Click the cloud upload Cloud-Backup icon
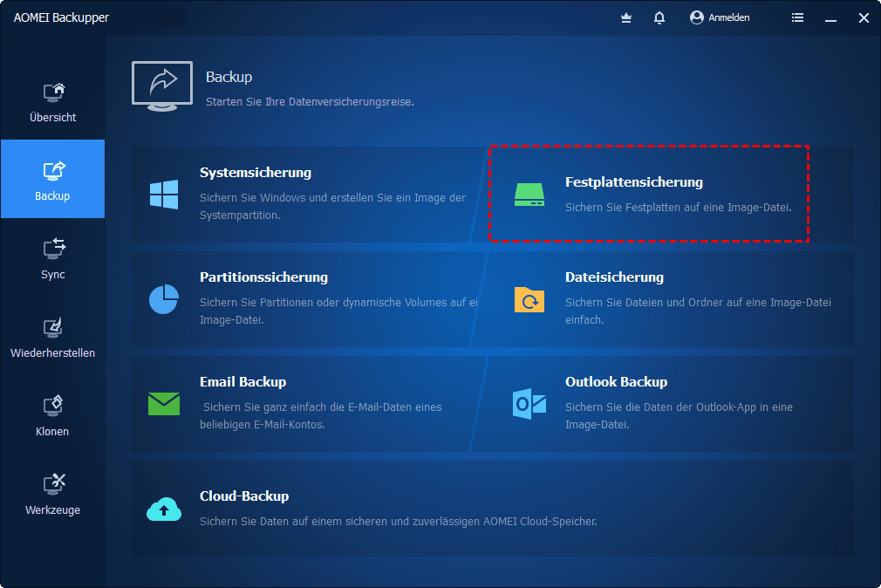The image size is (881, 588). click(x=164, y=509)
